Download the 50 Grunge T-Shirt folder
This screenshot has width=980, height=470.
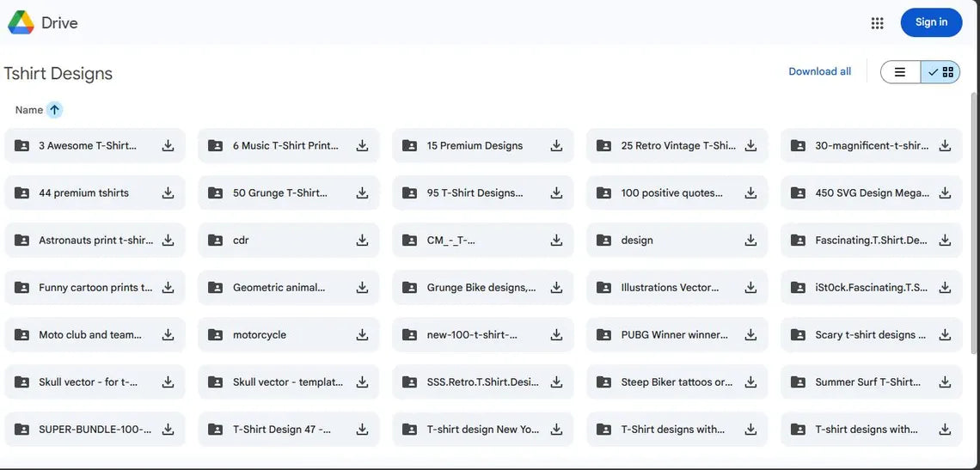coord(362,193)
